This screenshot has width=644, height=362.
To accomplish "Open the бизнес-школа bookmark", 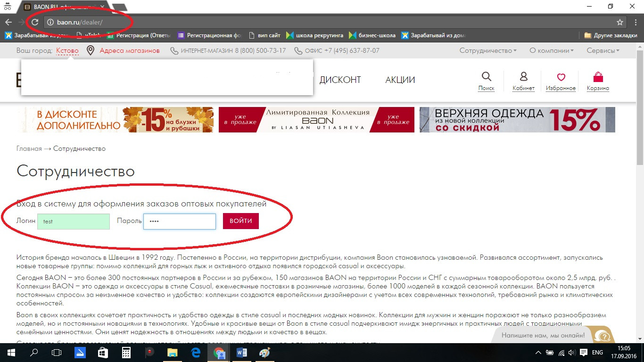I will 372,35.
